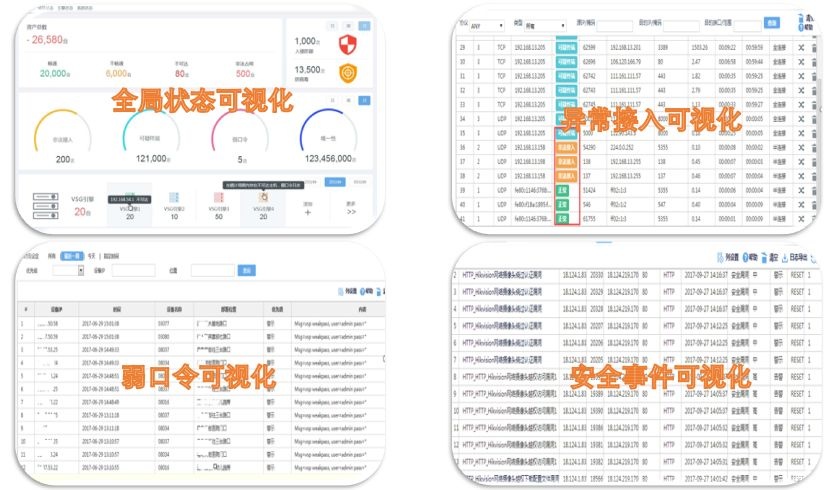835x490 pixels.
Task: Click the X icon in row 29
Action: (x=801, y=47)
